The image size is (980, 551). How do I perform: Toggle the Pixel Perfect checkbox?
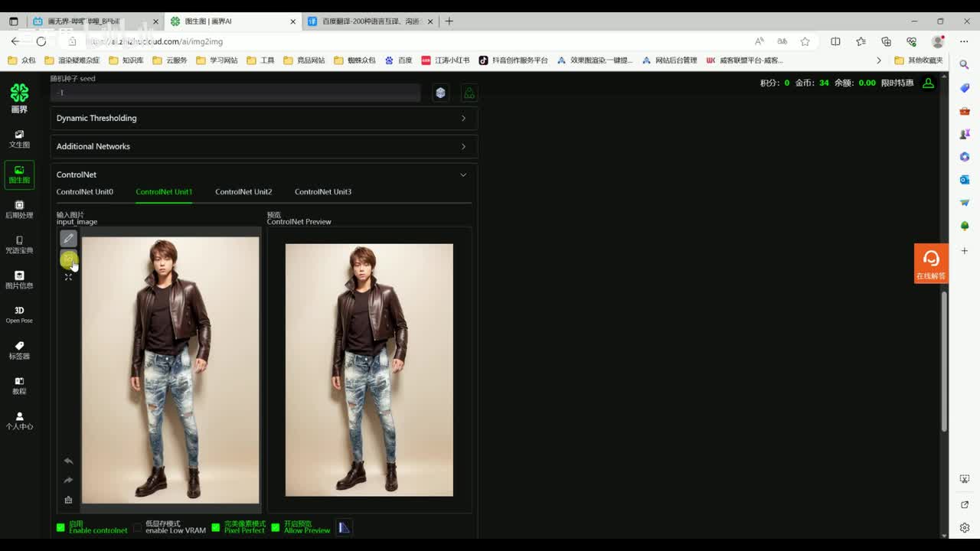(216, 527)
